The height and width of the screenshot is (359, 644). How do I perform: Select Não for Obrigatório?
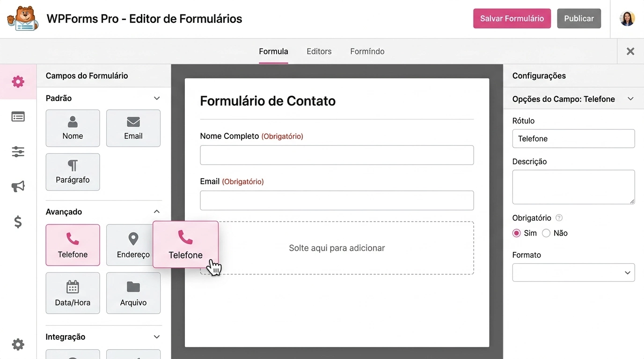546,233
